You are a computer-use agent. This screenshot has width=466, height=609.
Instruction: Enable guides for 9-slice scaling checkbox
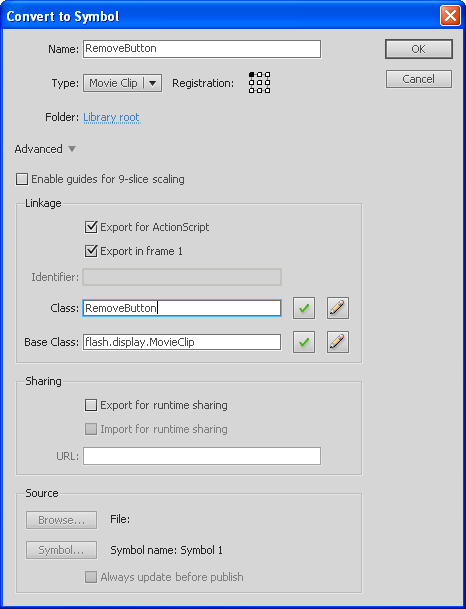click(22, 179)
